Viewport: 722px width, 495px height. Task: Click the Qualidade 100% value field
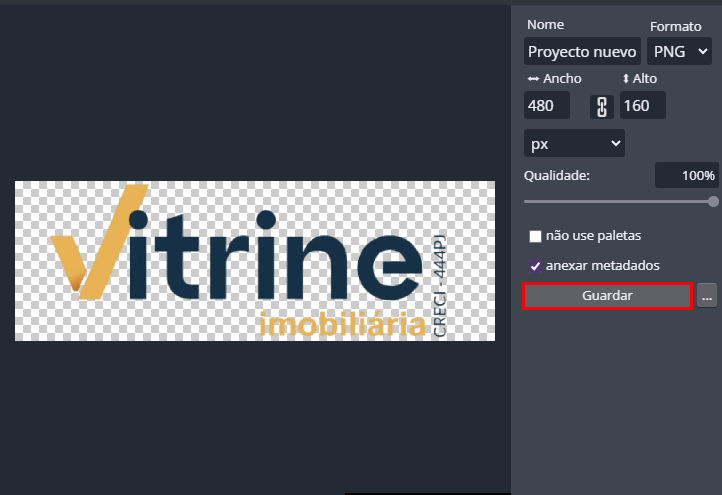point(687,175)
